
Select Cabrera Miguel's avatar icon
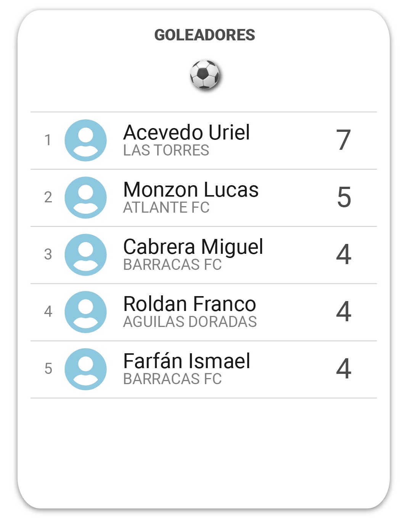(x=85, y=255)
